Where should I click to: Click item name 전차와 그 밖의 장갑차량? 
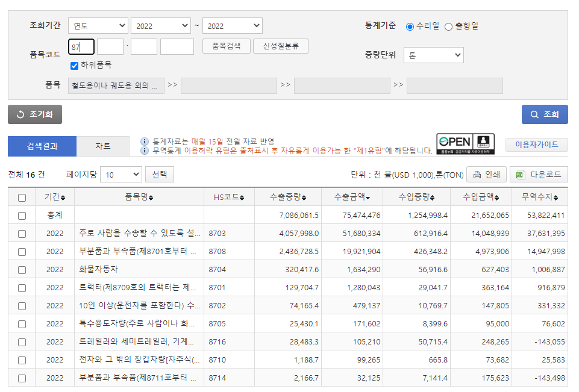pyautogui.click(x=139, y=360)
